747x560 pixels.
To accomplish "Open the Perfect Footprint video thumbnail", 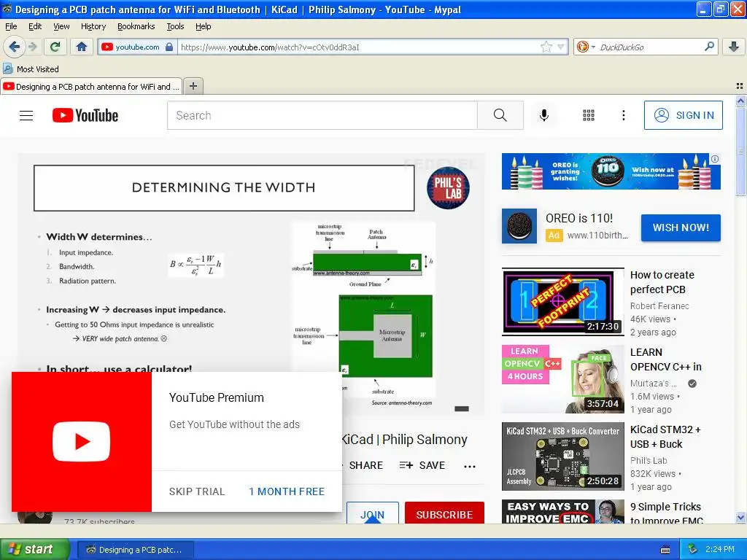I will tap(563, 301).
